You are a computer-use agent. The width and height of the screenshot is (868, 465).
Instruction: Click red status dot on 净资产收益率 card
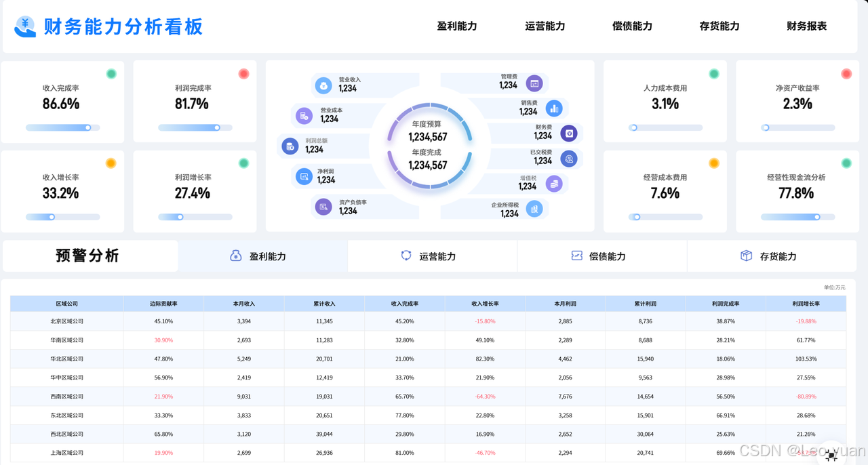[846, 74]
